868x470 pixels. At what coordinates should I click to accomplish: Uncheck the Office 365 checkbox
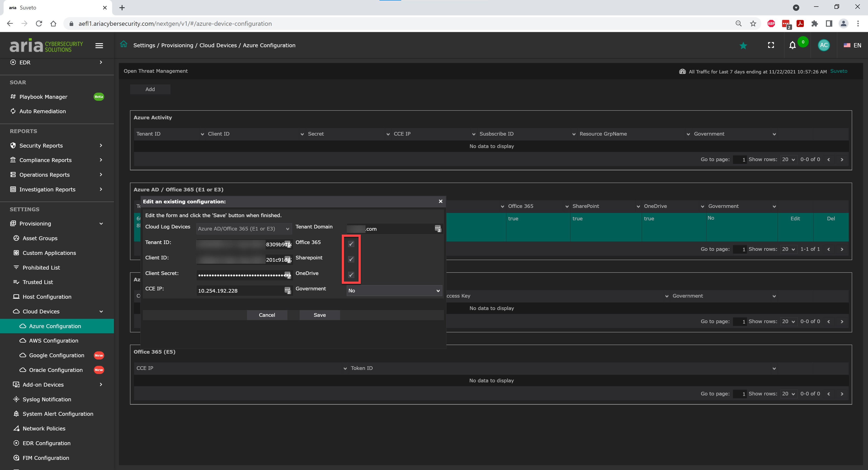point(351,244)
